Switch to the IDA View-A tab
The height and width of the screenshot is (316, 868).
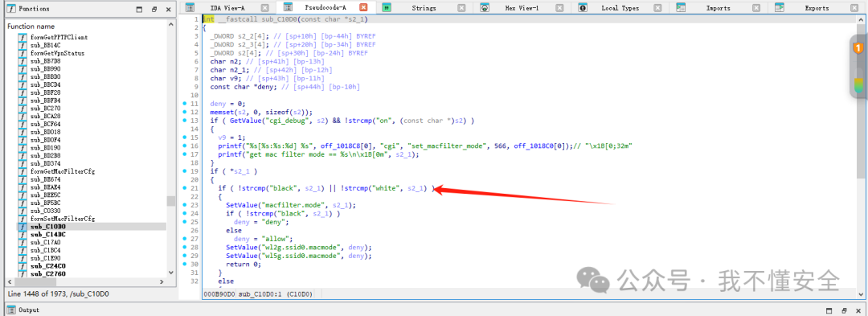227,8
